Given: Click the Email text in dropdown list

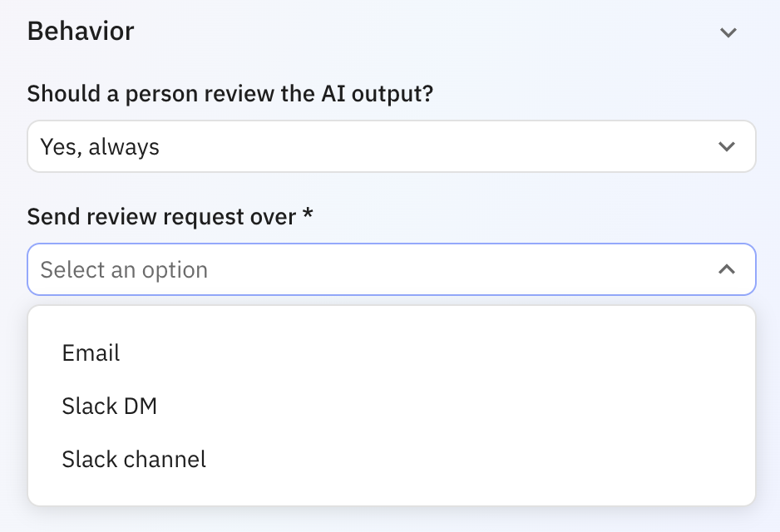Looking at the screenshot, I should point(91,353).
